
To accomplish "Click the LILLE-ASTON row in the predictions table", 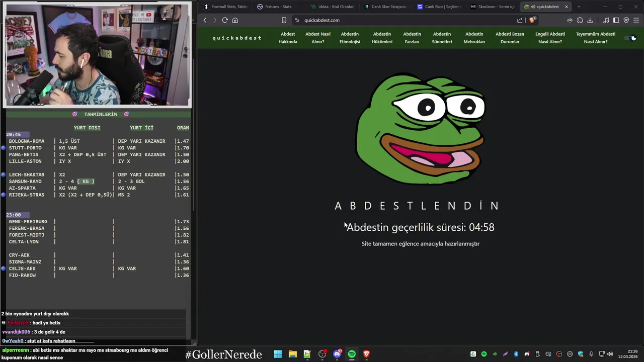I will (98, 161).
